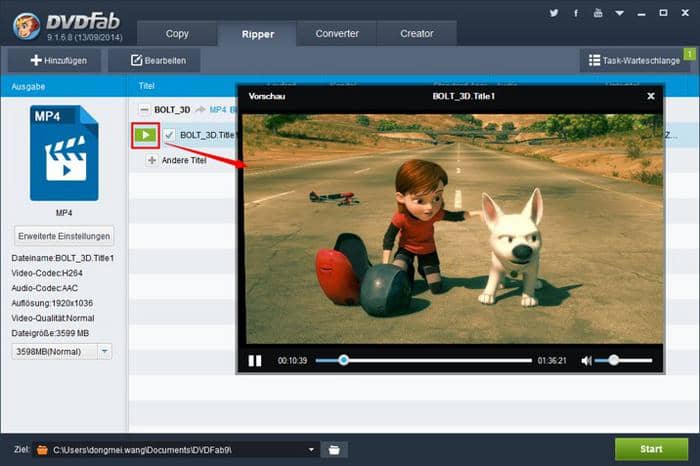
Task: Collapse the BOLT_3D source entry
Action: click(144, 109)
